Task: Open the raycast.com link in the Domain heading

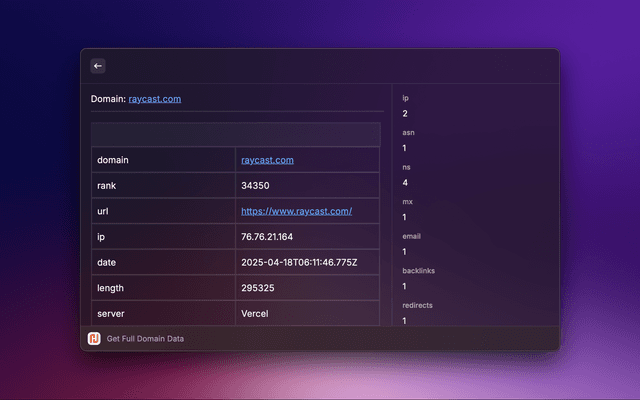Action: pos(155,99)
